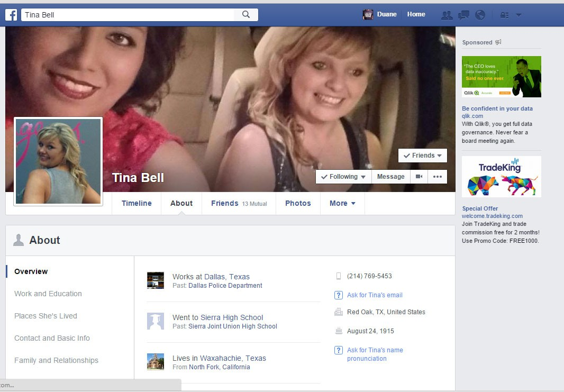This screenshot has width=564, height=392.
Task: Switch to the Timeline tab
Action: click(137, 203)
